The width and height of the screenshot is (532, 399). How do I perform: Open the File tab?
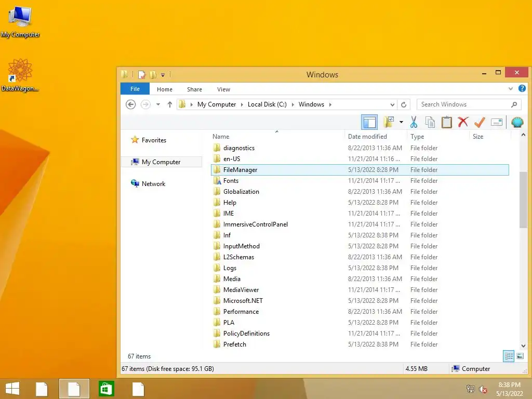[x=135, y=89]
